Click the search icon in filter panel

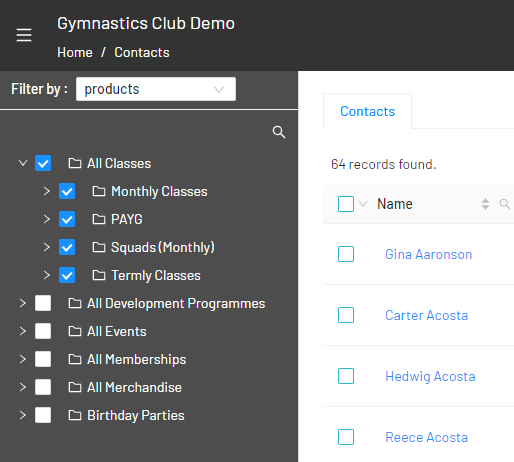pyautogui.click(x=279, y=132)
